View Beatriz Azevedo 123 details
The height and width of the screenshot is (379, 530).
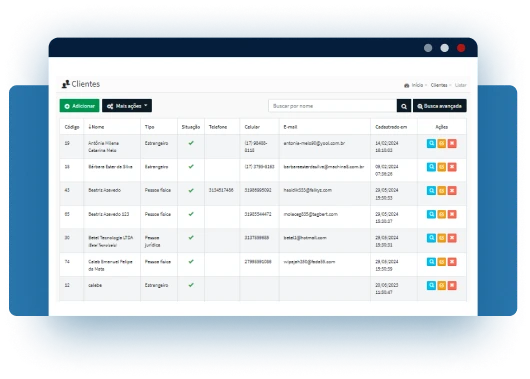(431, 214)
